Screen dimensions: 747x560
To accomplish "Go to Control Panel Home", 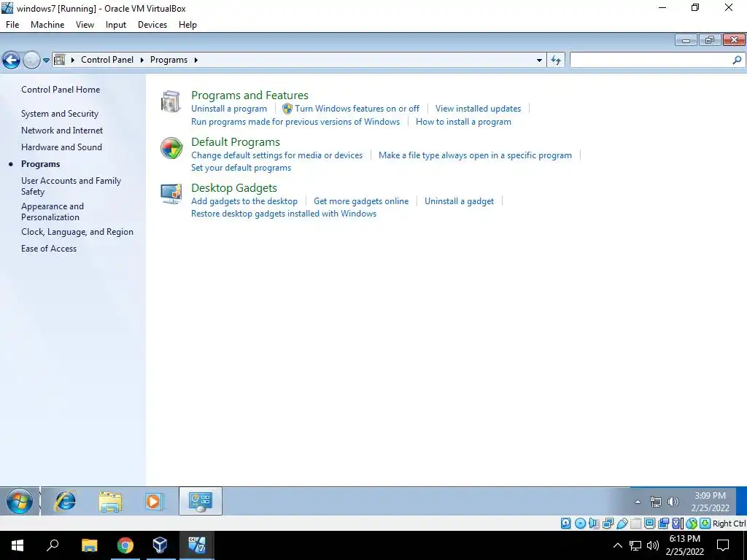I will (x=61, y=90).
